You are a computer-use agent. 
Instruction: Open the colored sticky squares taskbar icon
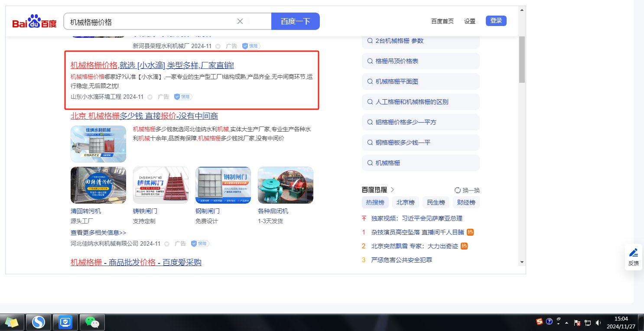coord(11,322)
